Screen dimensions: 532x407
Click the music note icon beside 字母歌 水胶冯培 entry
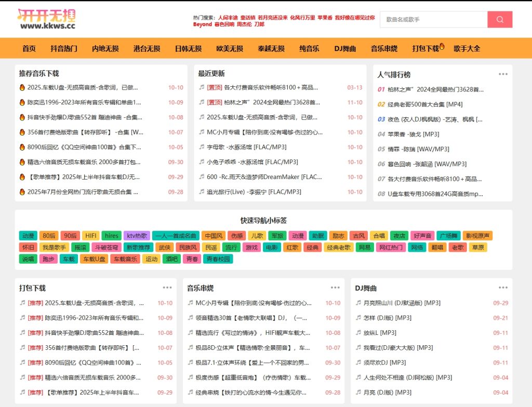tap(202, 147)
